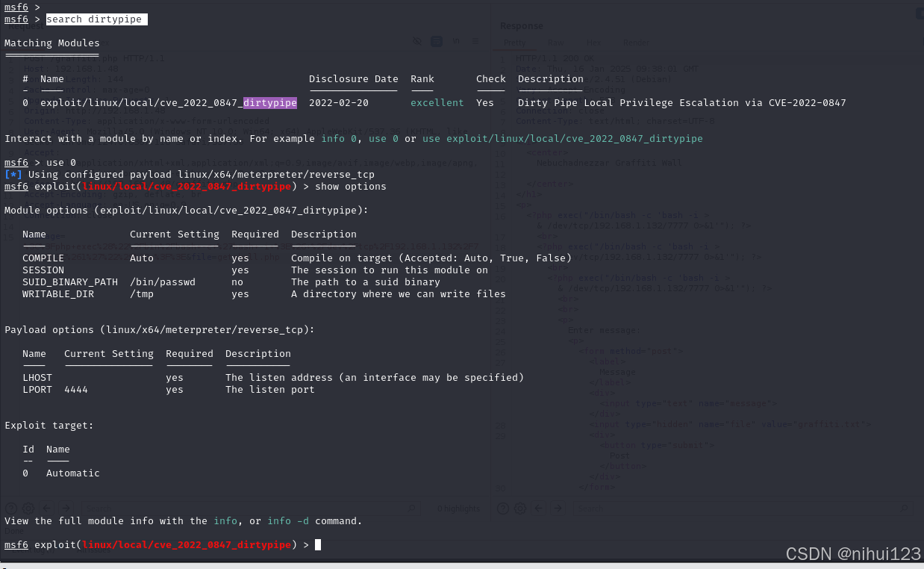The height and width of the screenshot is (569, 924).
Task: Click the '/bin/passwd' setting value
Action: (163, 282)
